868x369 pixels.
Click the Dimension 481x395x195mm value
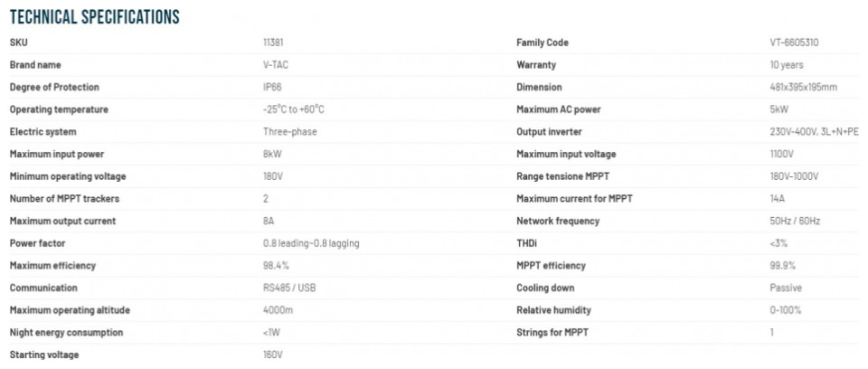(x=803, y=87)
